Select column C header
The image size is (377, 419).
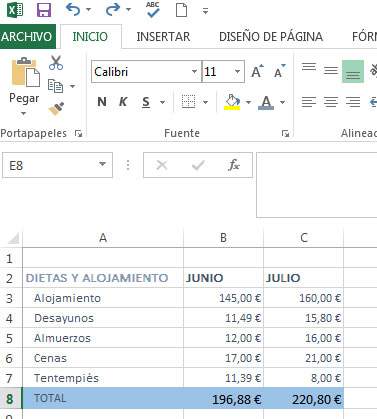click(304, 238)
